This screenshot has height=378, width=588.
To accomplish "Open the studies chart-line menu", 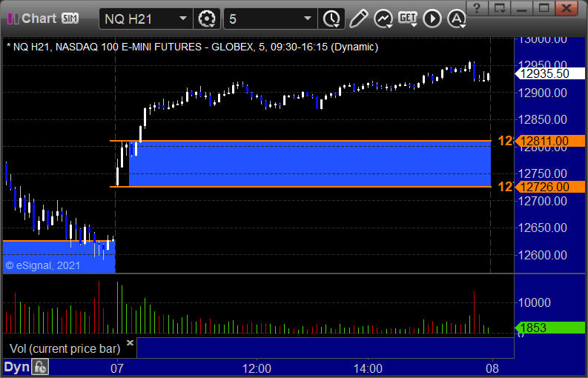I will click(x=383, y=19).
